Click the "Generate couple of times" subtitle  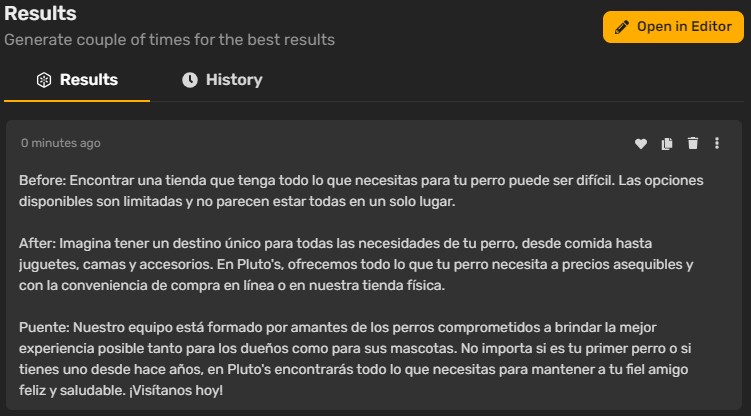169,40
